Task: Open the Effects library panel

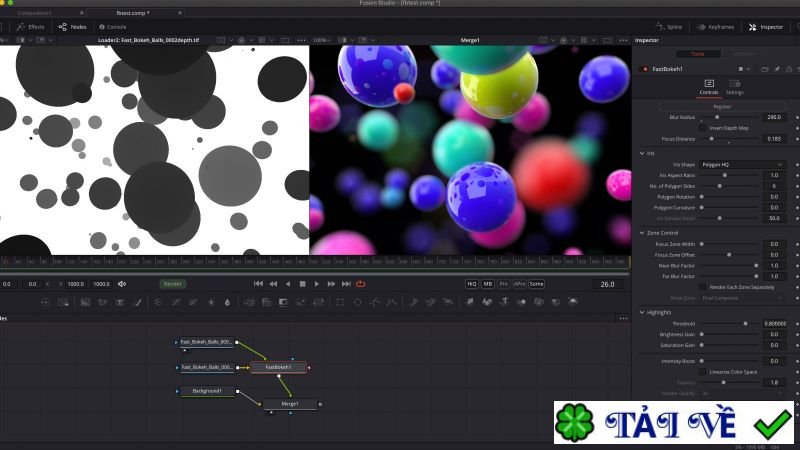Action: click(x=32, y=26)
